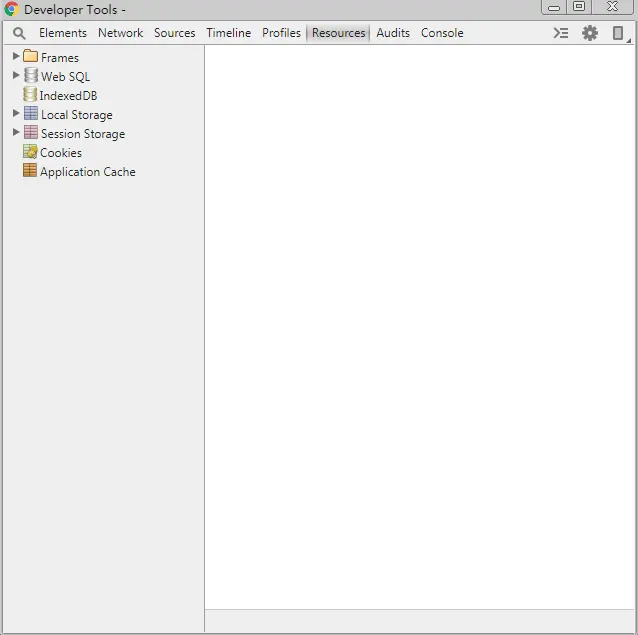The width and height of the screenshot is (638, 635).
Task: Click the Cookies icon
Action: coord(30,151)
